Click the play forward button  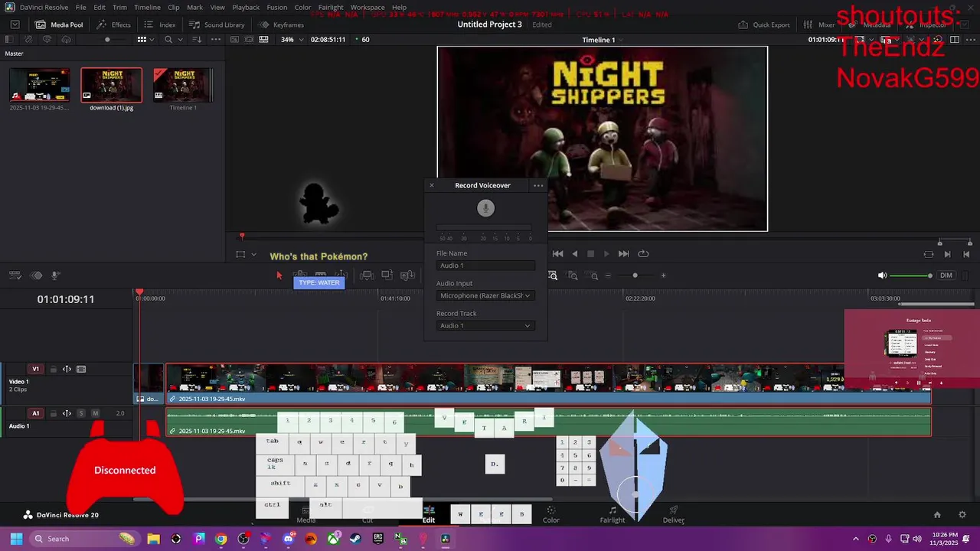tap(606, 254)
